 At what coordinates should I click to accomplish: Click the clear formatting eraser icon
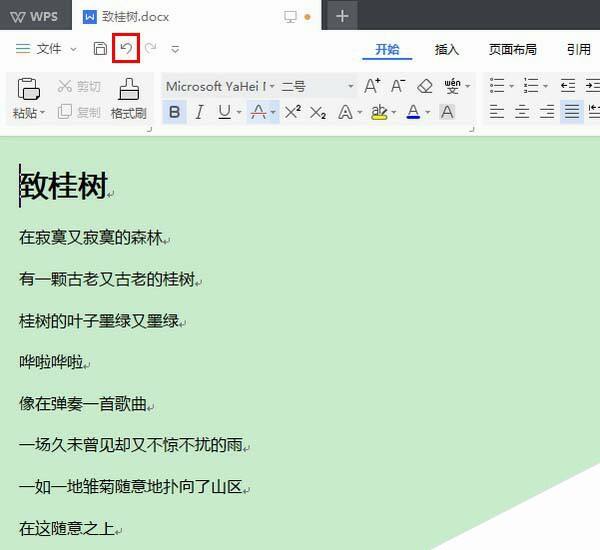pyautogui.click(x=425, y=86)
